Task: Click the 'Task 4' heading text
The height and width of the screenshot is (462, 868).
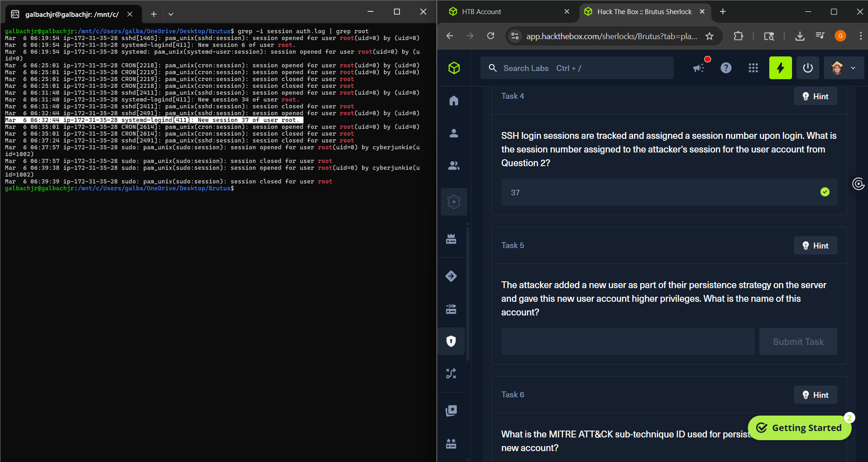Action: (x=513, y=96)
